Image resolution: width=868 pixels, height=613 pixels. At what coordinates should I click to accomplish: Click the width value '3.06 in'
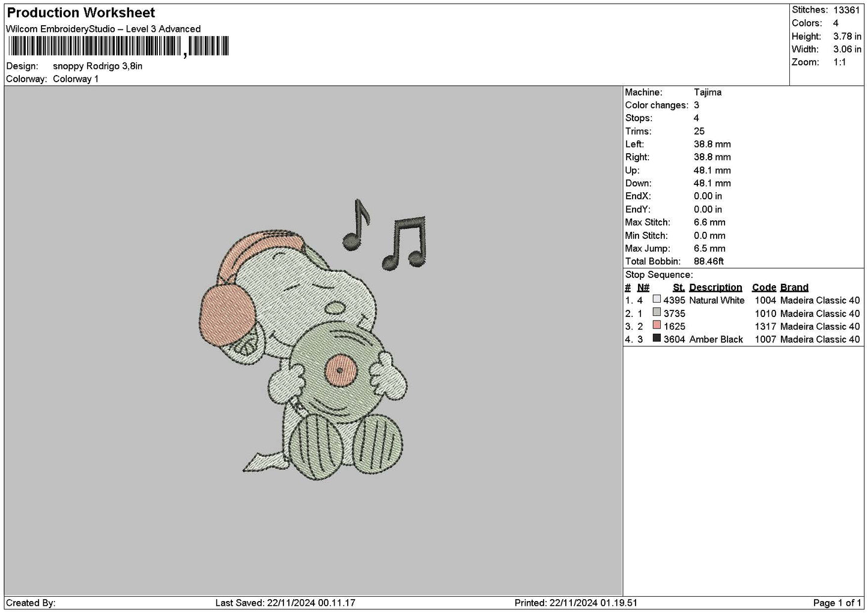click(x=847, y=50)
